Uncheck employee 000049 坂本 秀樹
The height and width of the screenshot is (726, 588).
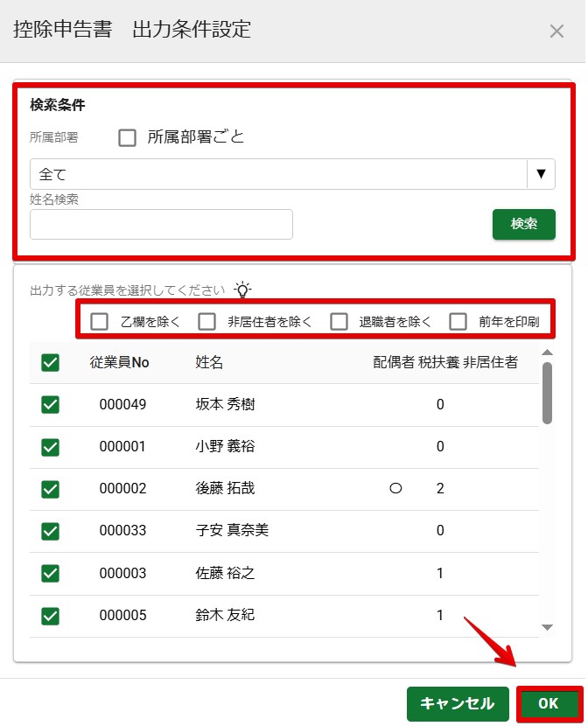click(50, 404)
